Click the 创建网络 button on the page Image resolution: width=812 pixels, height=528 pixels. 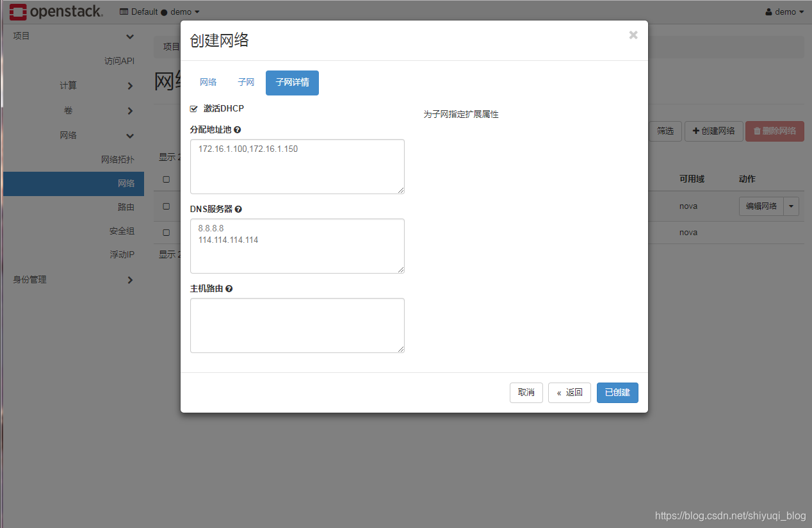click(x=714, y=131)
